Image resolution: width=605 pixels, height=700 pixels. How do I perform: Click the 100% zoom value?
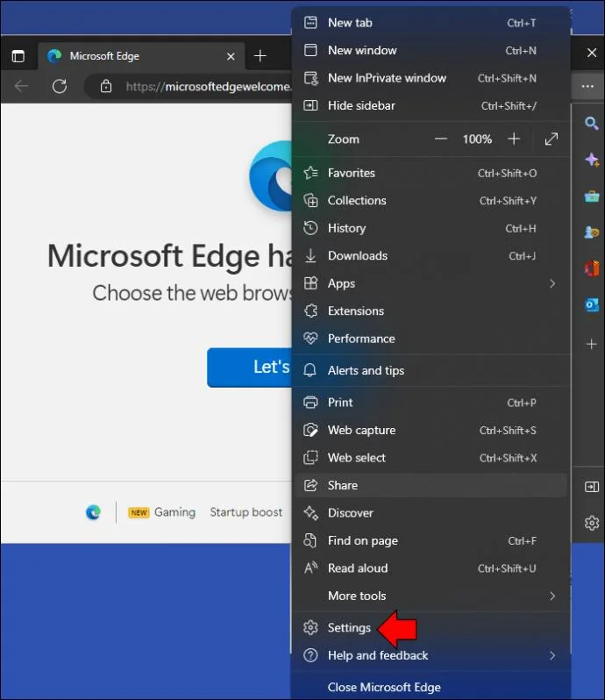click(x=477, y=139)
